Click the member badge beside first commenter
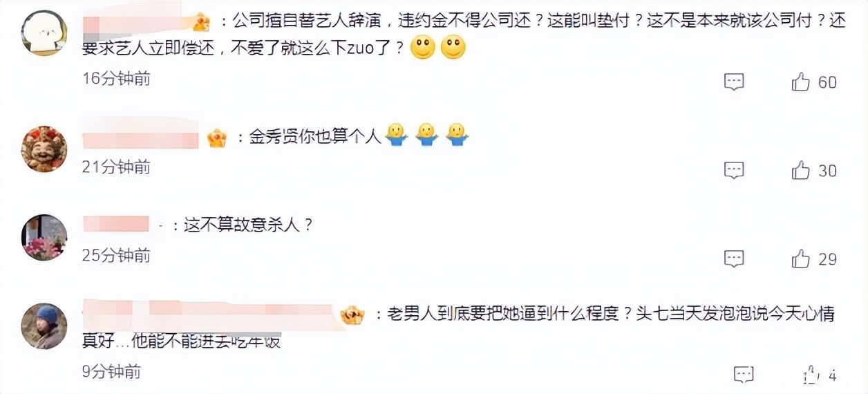The height and width of the screenshot is (394, 868). (x=200, y=22)
